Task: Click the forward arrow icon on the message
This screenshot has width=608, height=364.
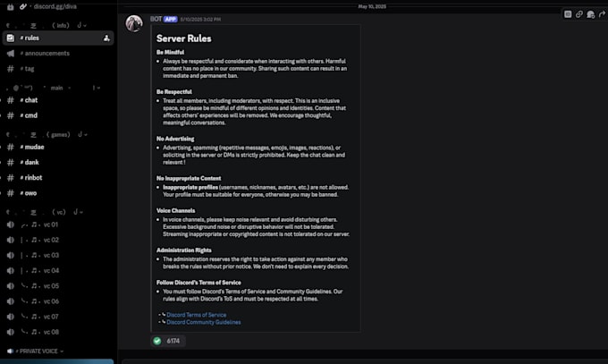Action: click(602, 14)
